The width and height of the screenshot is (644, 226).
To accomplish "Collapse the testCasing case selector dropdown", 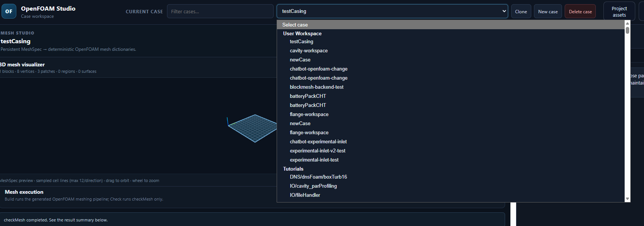I will tap(392, 11).
